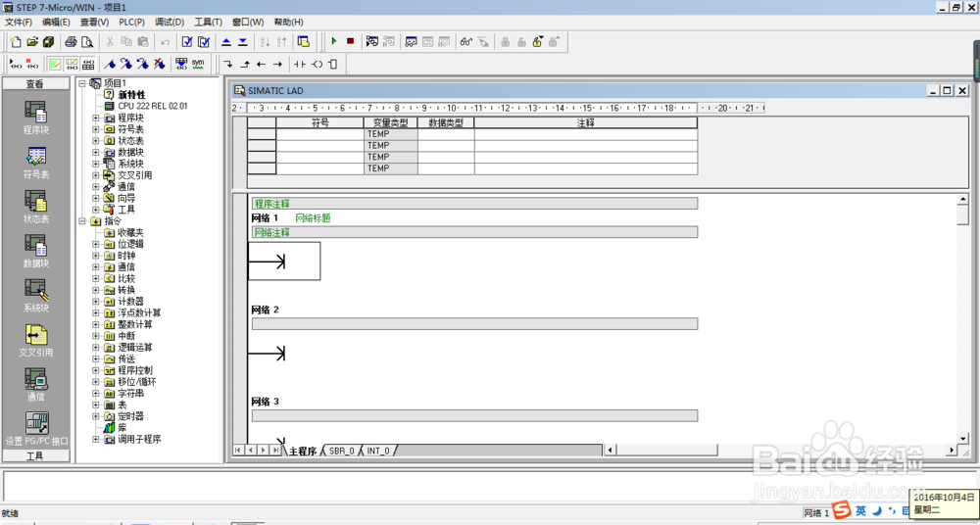The height and width of the screenshot is (525, 980).
Task: Open chart status toolbar icon
Action: pyautogui.click(x=411, y=41)
